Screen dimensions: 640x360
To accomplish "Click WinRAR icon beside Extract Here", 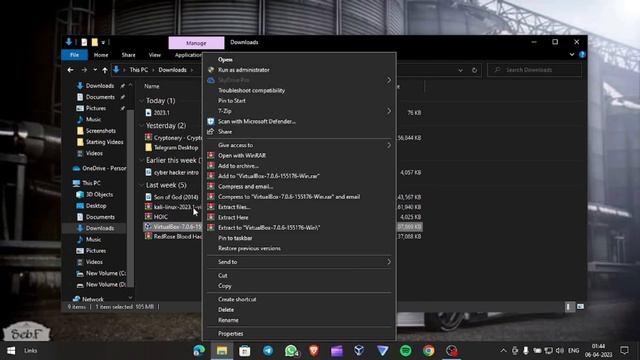I will [x=211, y=217].
